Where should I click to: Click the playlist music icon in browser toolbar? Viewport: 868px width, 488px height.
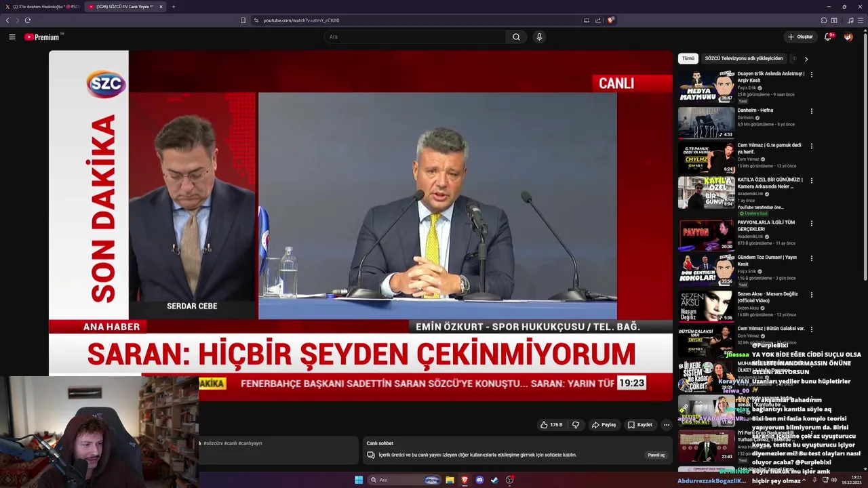click(x=850, y=20)
